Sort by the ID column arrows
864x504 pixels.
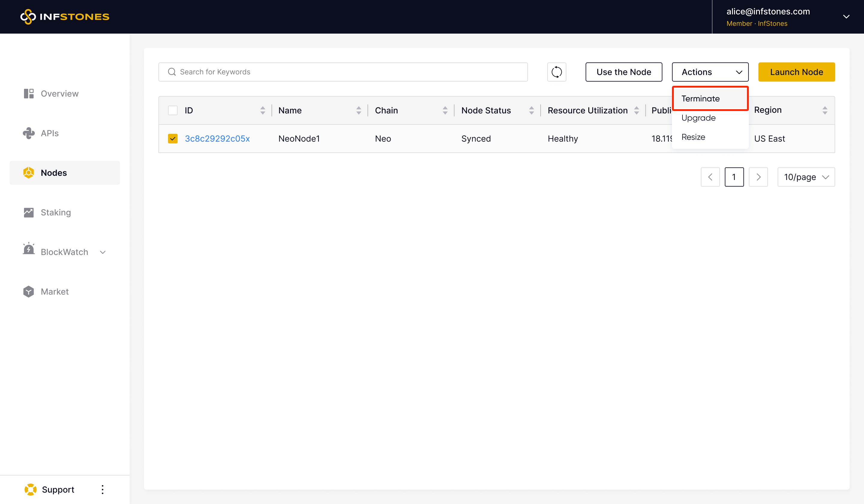coord(262,110)
